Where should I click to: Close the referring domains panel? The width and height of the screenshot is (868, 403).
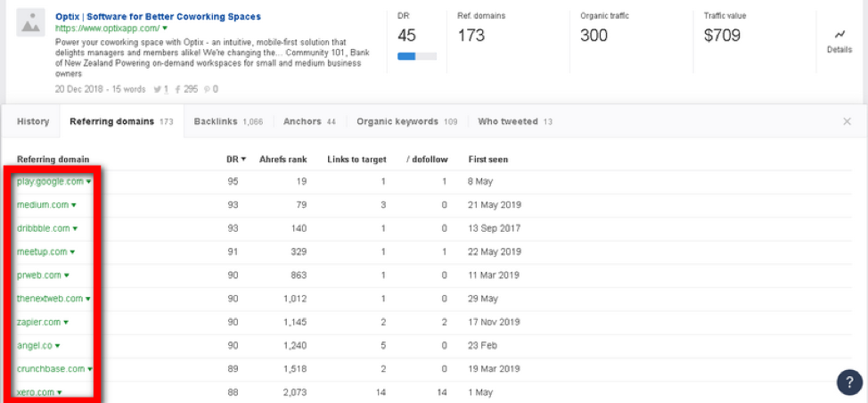click(x=847, y=121)
